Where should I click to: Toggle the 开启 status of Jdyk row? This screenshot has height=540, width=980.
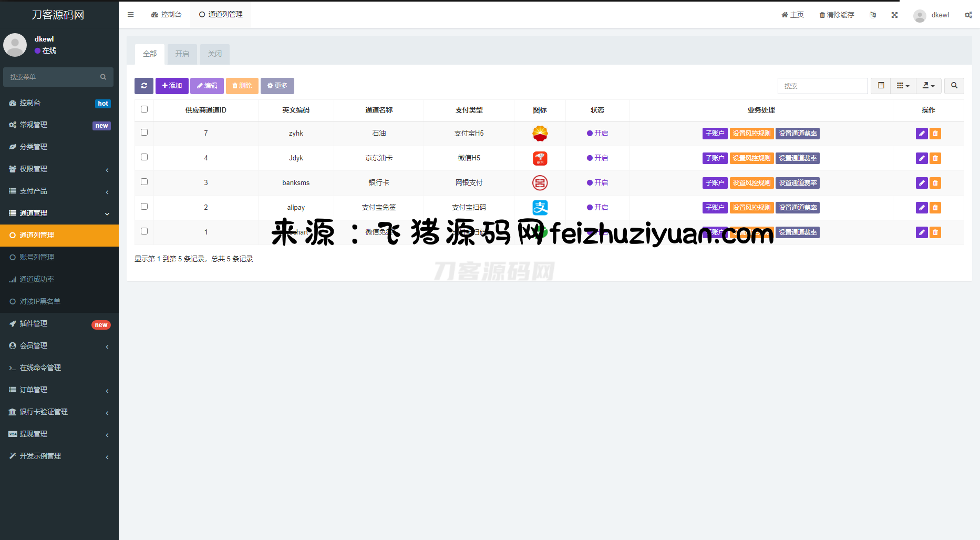click(x=597, y=158)
